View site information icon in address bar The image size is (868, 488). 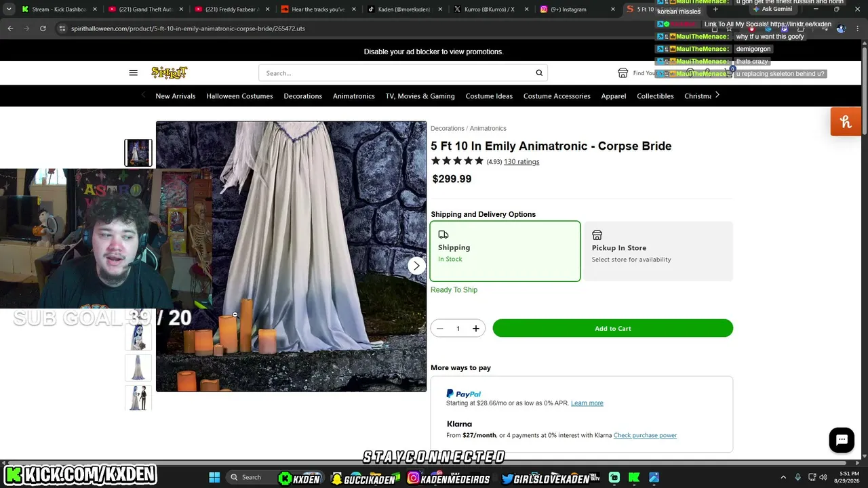pyautogui.click(x=62, y=28)
